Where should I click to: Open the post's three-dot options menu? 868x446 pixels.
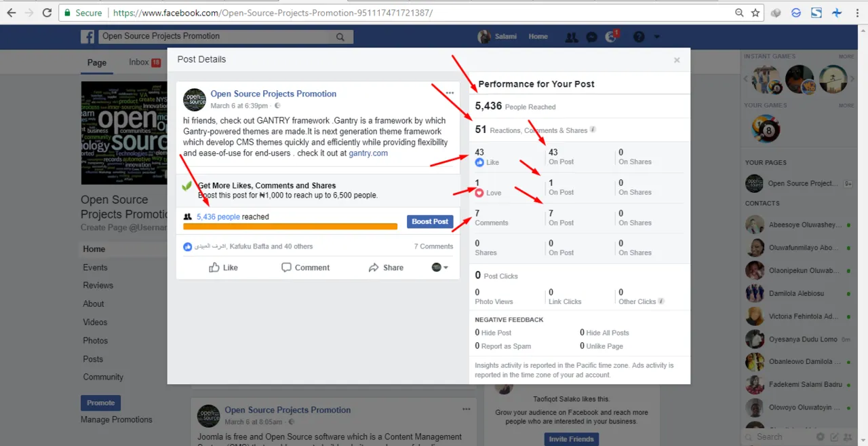(x=450, y=92)
